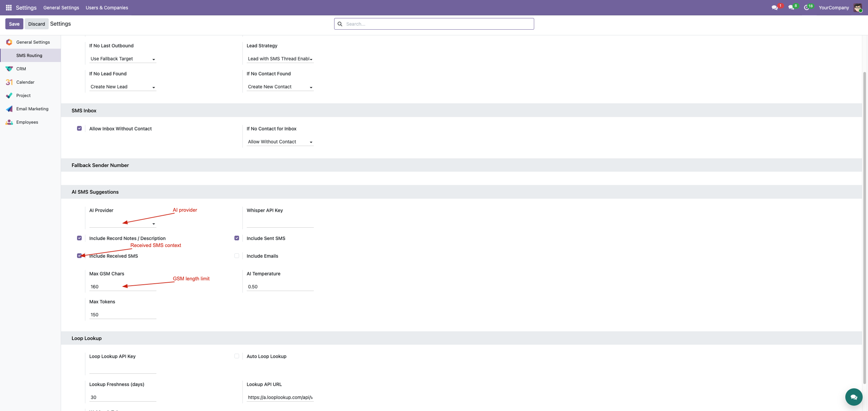Click the Discard button
Viewport: 868px width, 411px height.
tap(37, 24)
